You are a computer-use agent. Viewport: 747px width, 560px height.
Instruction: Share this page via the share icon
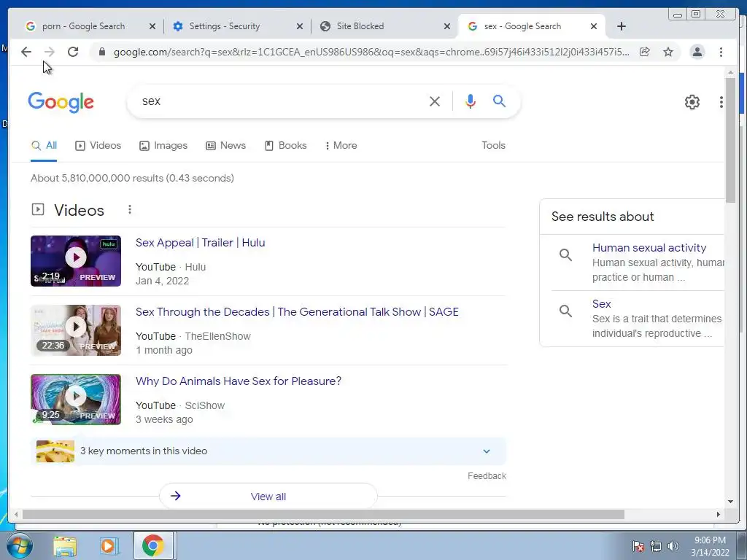coord(645,52)
